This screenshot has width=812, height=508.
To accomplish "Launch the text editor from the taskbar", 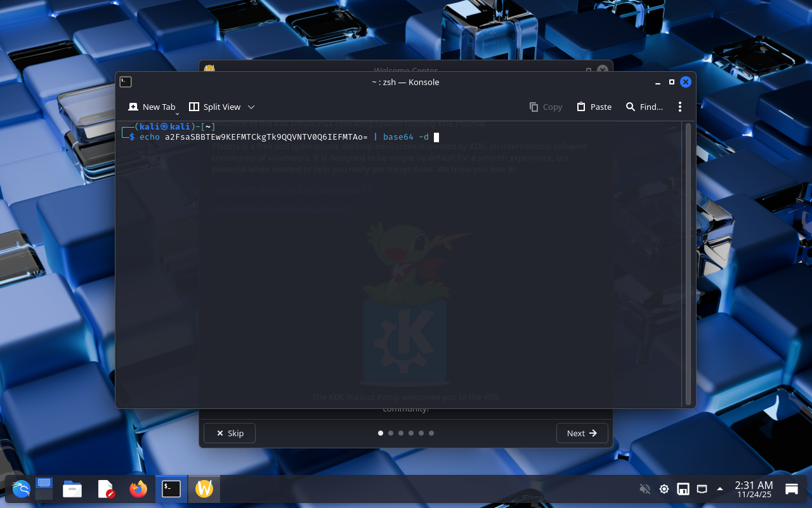I will click(105, 489).
